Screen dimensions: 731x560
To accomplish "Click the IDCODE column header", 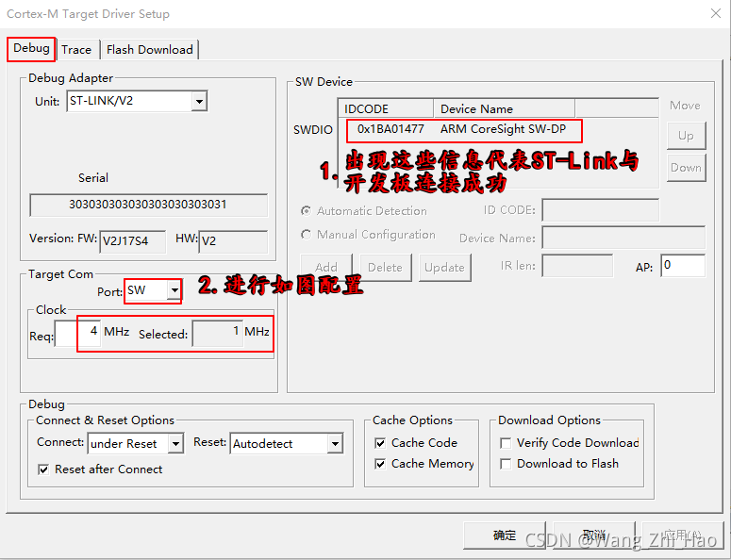I will [386, 109].
